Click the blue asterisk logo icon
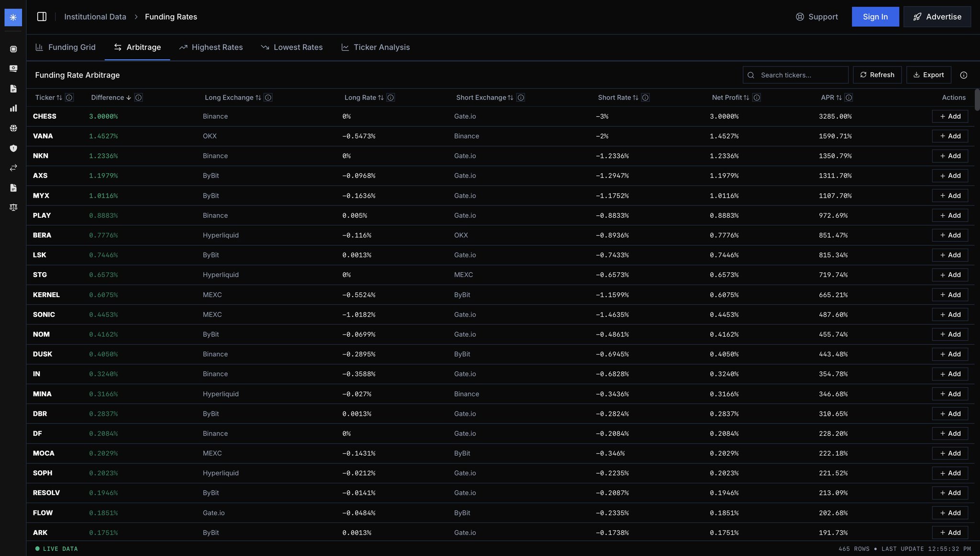Image resolution: width=980 pixels, height=556 pixels. pyautogui.click(x=13, y=17)
